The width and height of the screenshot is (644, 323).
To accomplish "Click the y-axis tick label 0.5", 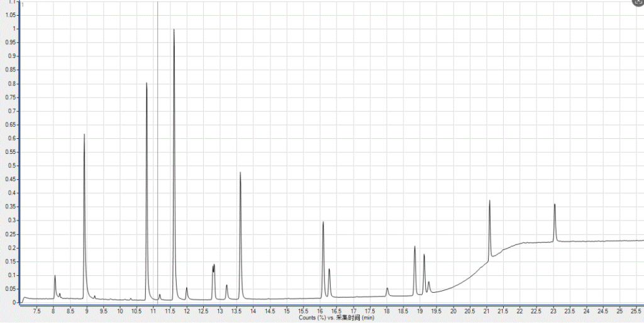I will [11, 166].
